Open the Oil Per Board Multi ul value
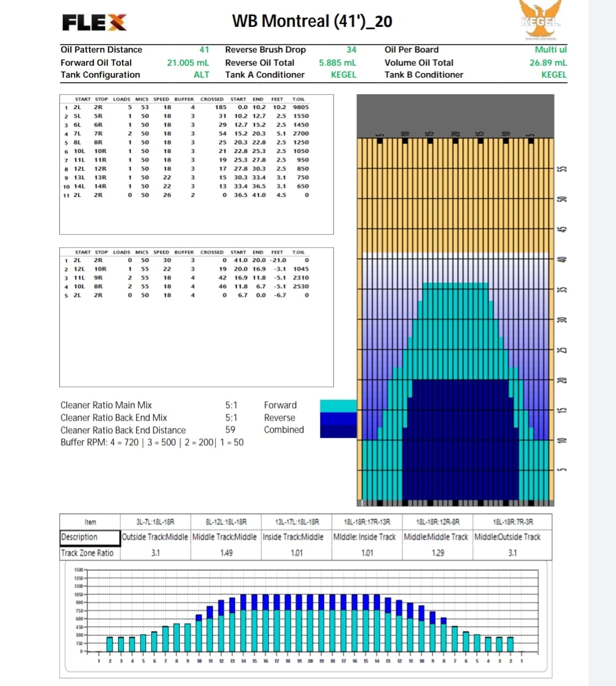Screen dimensions: 616x686 pos(550,50)
